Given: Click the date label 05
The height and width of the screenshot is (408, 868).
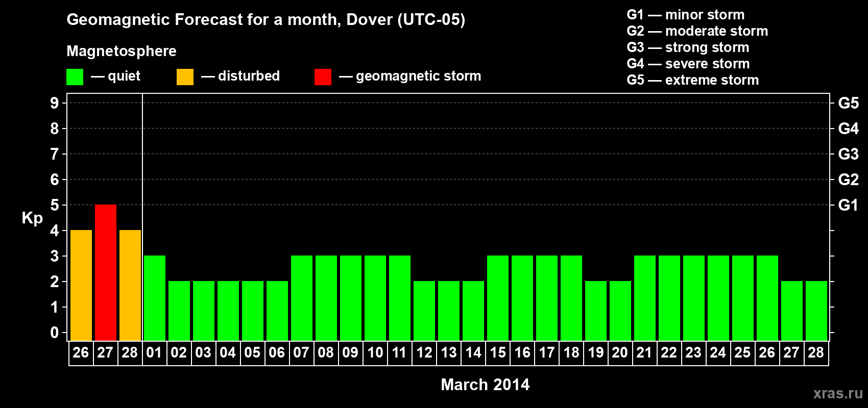Looking at the screenshot, I should pyautogui.click(x=252, y=353).
